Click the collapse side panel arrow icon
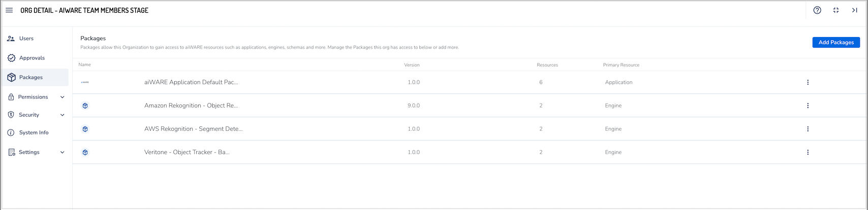Viewport: 868px width, 210px height. click(x=855, y=10)
